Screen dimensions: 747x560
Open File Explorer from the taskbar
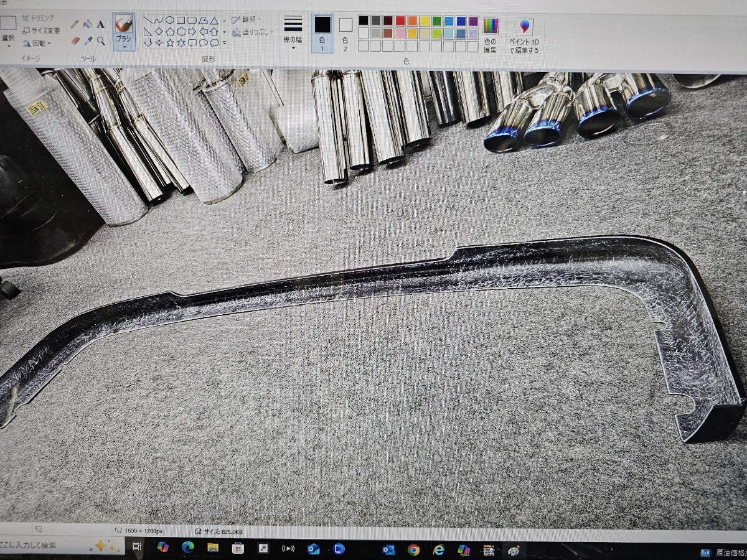tap(213, 548)
